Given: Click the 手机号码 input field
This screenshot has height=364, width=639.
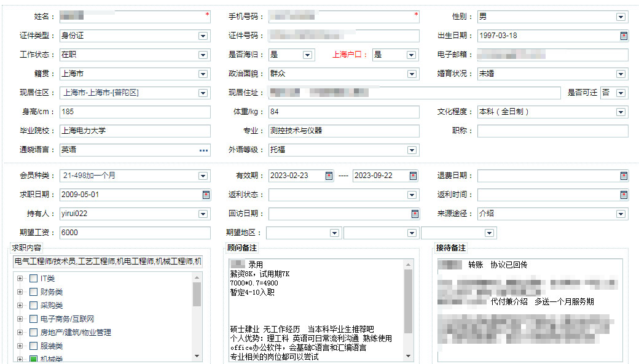Looking at the screenshot, I should [344, 17].
